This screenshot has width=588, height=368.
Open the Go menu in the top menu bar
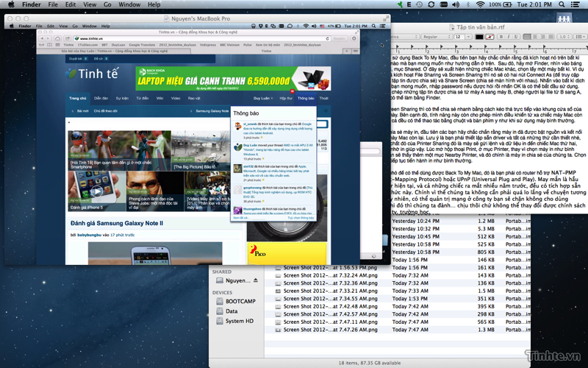(x=107, y=4)
